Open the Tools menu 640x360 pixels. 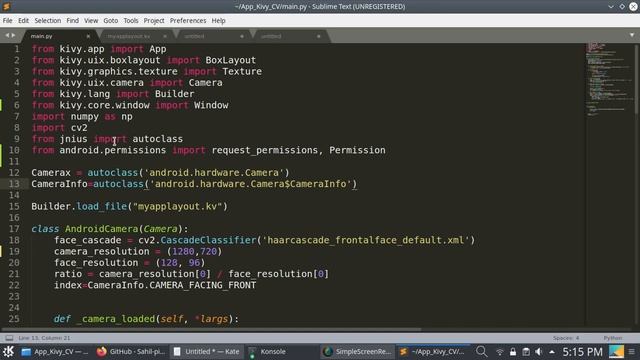pos(131,20)
